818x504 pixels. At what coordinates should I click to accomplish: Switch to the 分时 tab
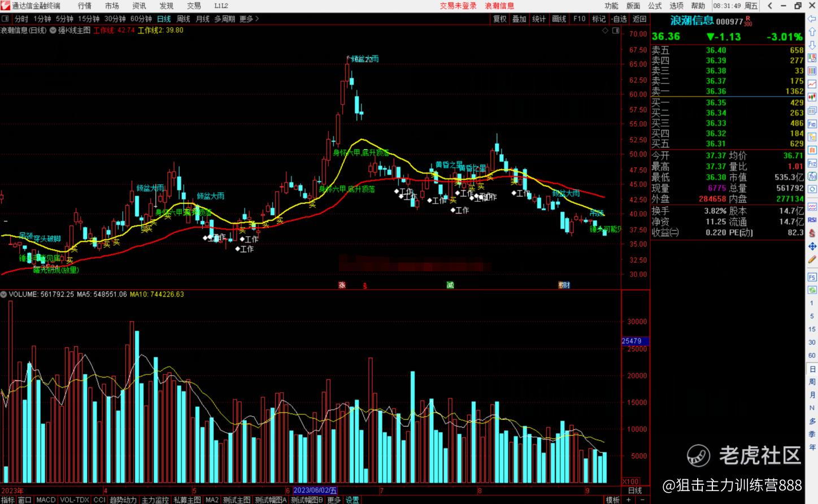[21, 19]
